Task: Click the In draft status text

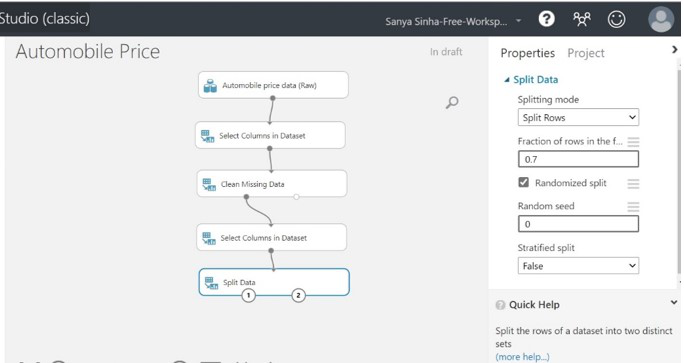Action: [446, 52]
